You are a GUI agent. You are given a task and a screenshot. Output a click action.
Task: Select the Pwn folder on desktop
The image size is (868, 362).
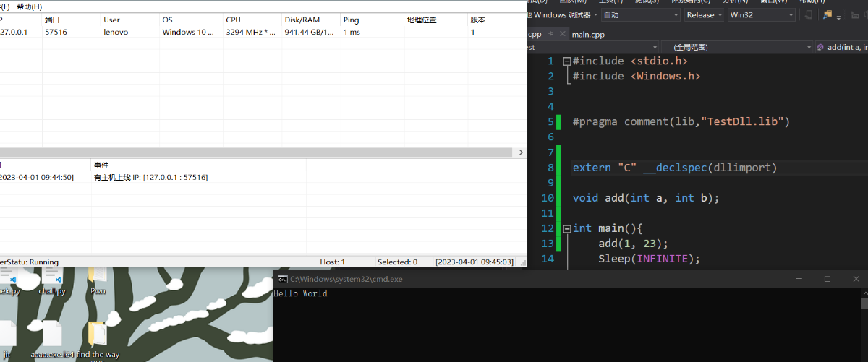98,282
